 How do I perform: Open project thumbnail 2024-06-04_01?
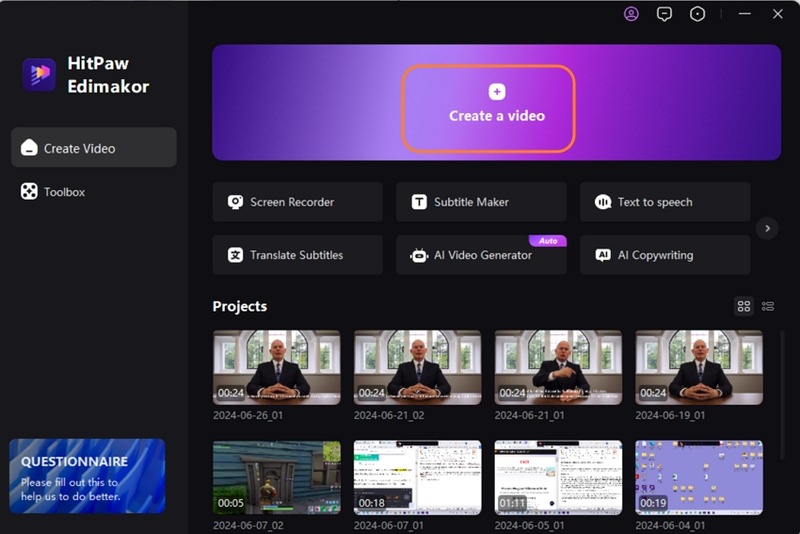(699, 478)
